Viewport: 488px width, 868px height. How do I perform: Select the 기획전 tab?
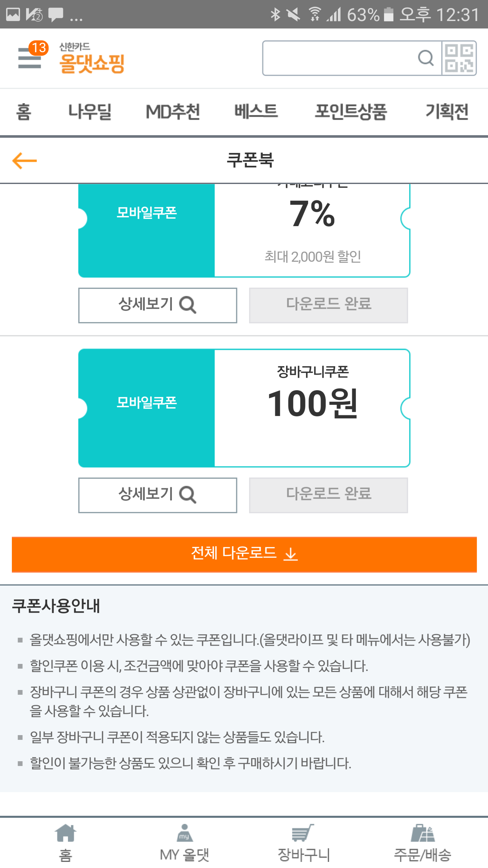pyautogui.click(x=447, y=112)
